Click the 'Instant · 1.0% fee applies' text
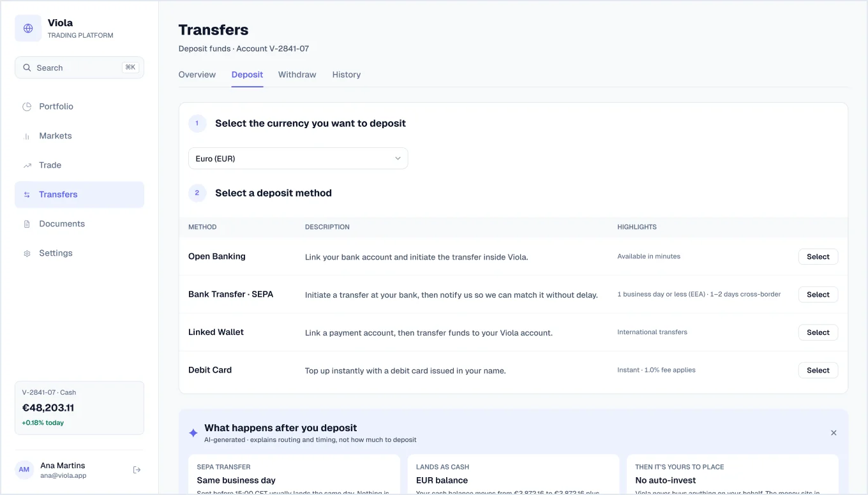The height and width of the screenshot is (495, 868). (x=656, y=370)
